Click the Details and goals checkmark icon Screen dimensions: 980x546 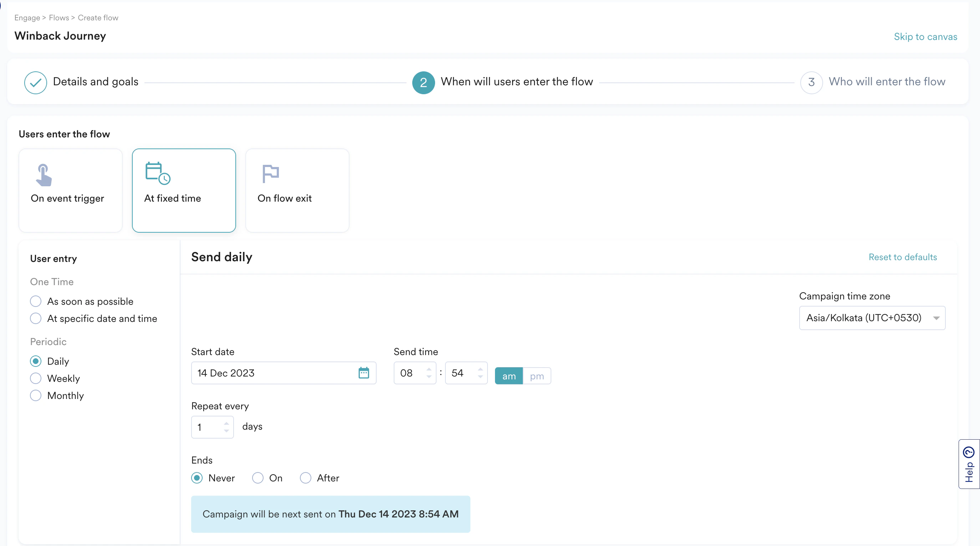[x=35, y=82]
